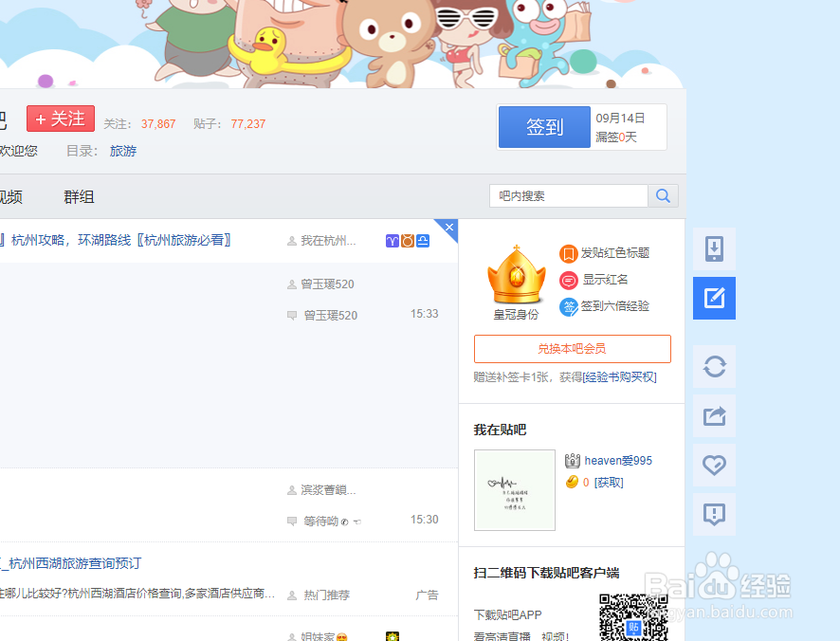Click the 扫二维码下载贴吧客户端 heading
Viewport: 840px width, 641px height.
click(x=546, y=573)
